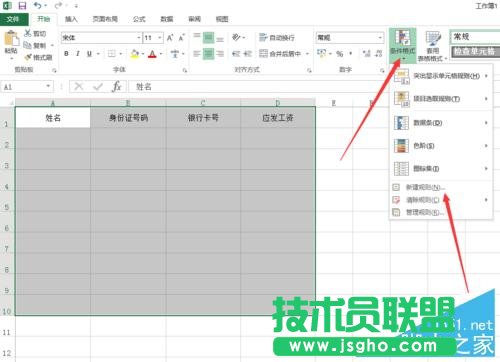The image size is (500, 362).
Task: Apply comma style number format
Action: (350, 53)
